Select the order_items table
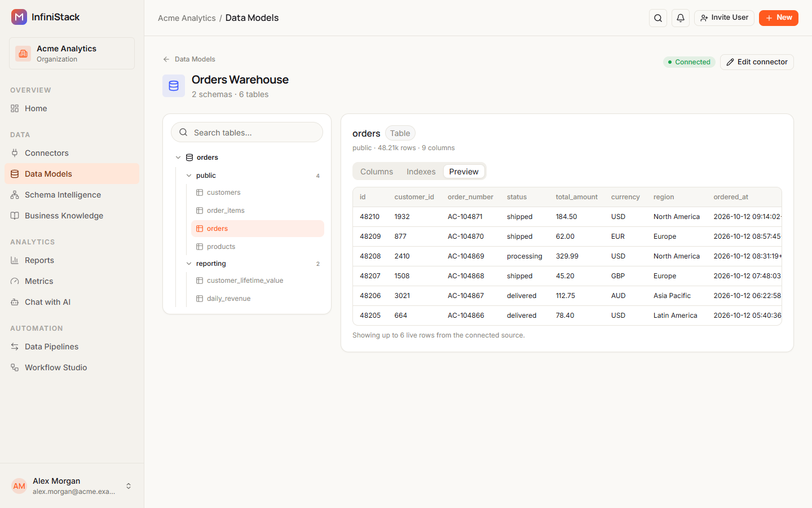 (258, 211)
